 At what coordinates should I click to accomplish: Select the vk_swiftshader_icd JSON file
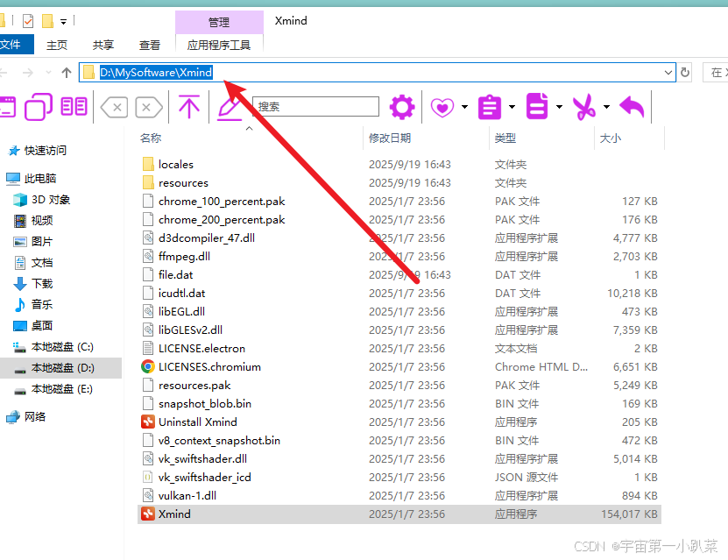click(x=399, y=478)
